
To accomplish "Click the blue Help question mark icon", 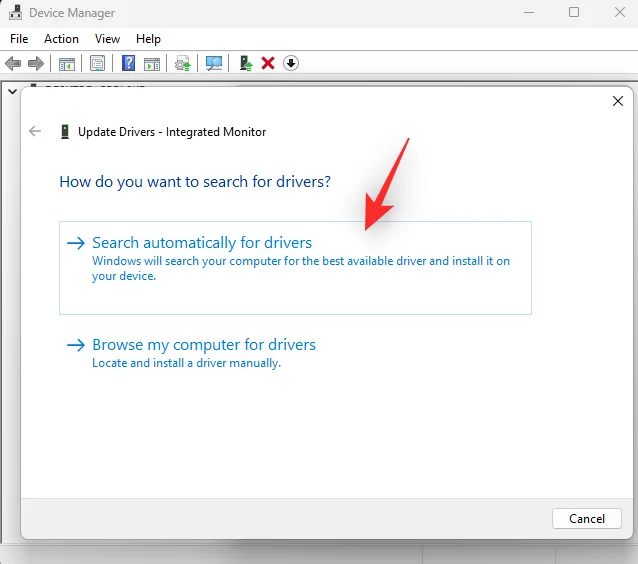I will pyautogui.click(x=129, y=63).
